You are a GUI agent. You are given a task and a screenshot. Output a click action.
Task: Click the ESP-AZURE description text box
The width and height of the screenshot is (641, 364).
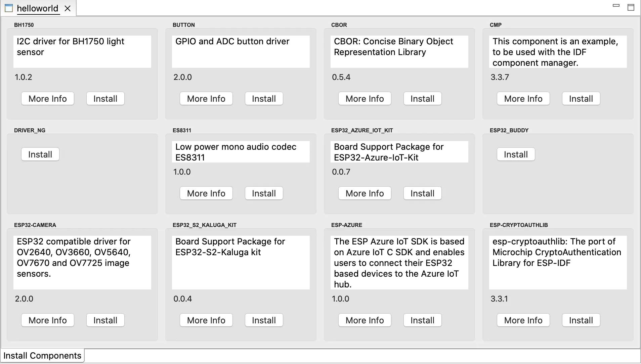(x=399, y=263)
